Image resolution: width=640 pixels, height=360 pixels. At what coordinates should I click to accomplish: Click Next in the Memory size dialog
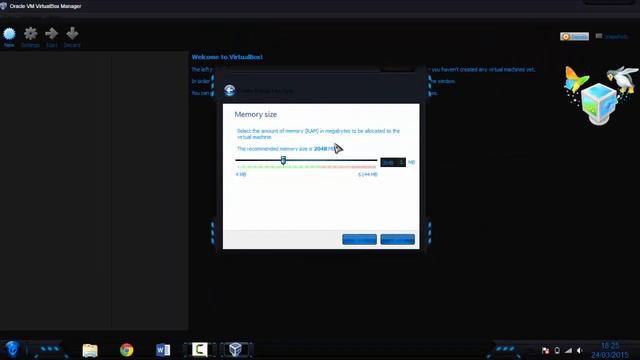point(359,240)
